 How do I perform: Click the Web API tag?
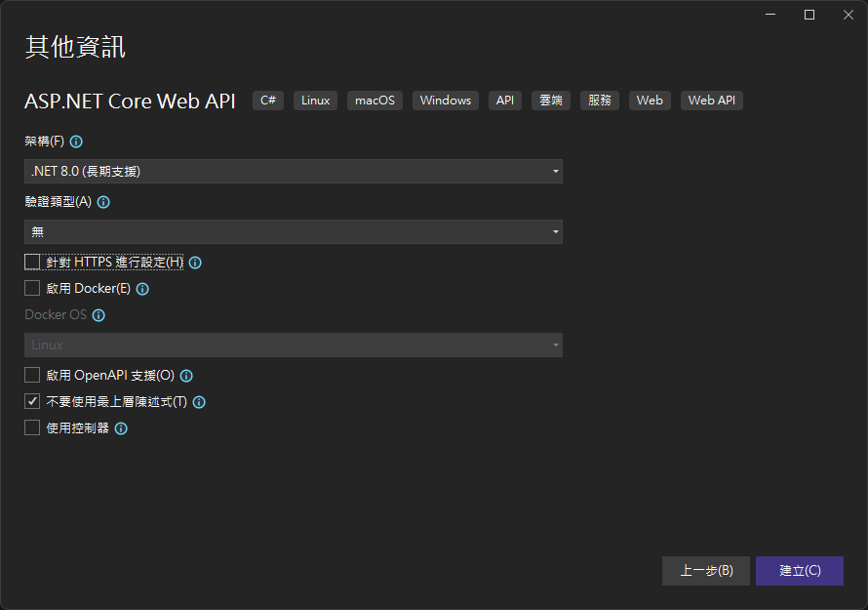712,101
